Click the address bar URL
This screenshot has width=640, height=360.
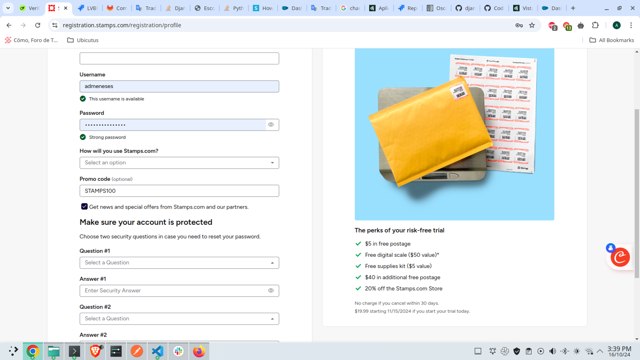(122, 25)
